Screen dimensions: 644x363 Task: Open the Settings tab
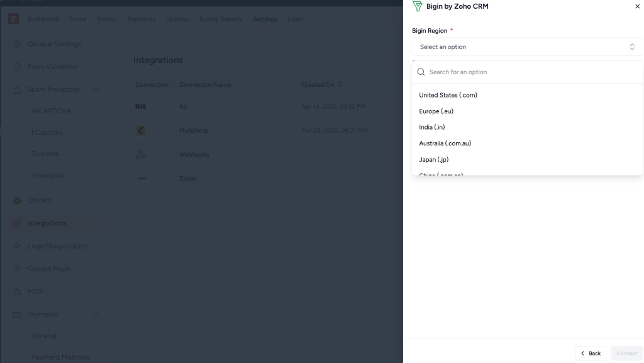265,19
